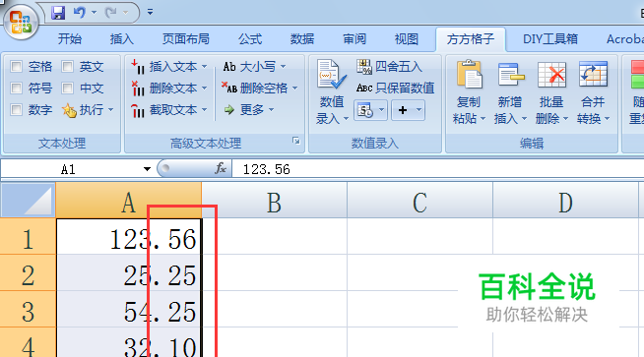Open the 大小写 dropdown arrow
The width and height of the screenshot is (644, 357).
283,66
